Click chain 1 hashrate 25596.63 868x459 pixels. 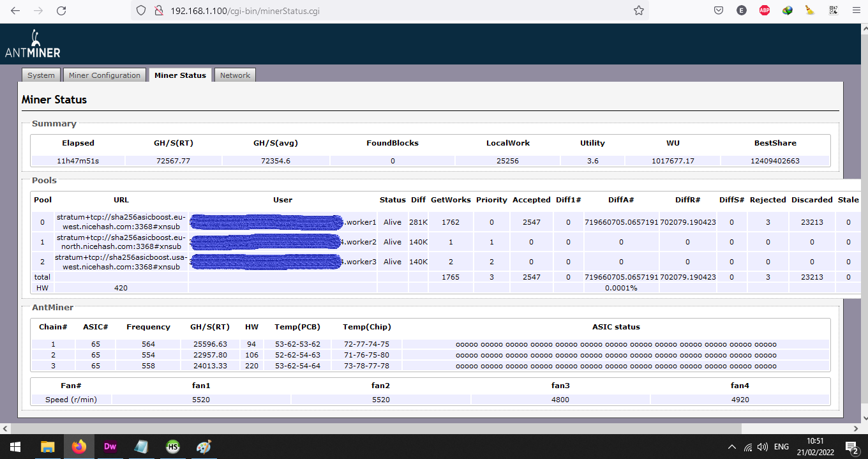pyautogui.click(x=209, y=344)
